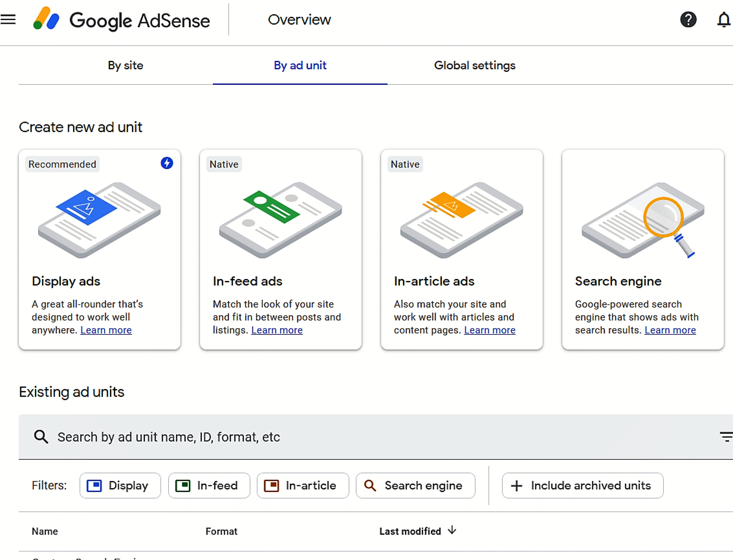Create a new In-article ads unit

click(462, 250)
